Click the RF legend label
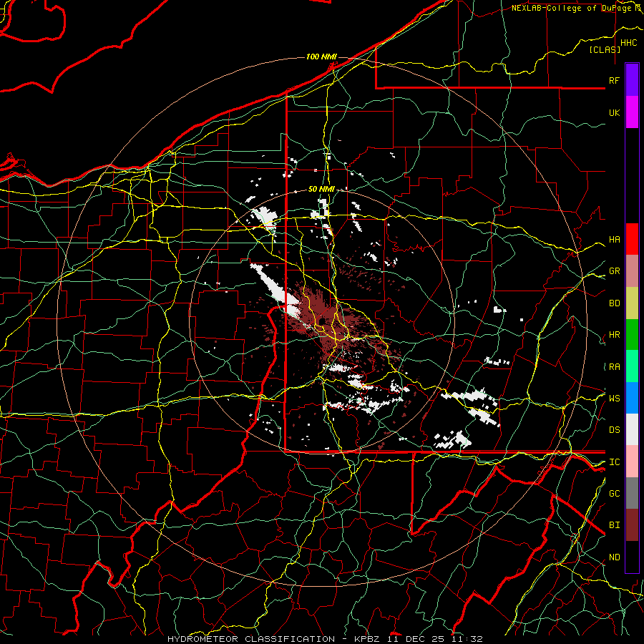This screenshot has height=644, width=644. click(614, 80)
